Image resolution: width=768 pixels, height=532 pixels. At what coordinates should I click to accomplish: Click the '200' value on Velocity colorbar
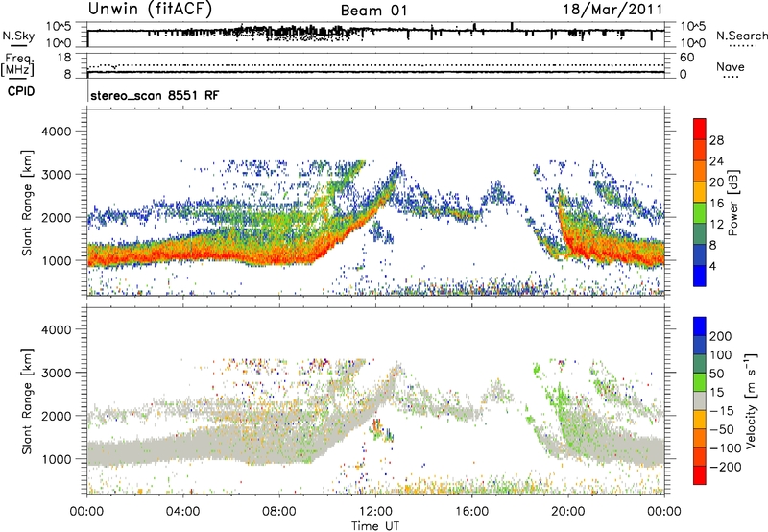[720, 336]
